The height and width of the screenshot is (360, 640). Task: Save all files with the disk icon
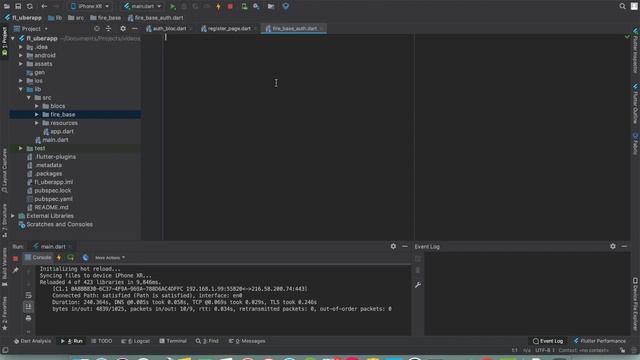pyautogui.click(x=18, y=6)
